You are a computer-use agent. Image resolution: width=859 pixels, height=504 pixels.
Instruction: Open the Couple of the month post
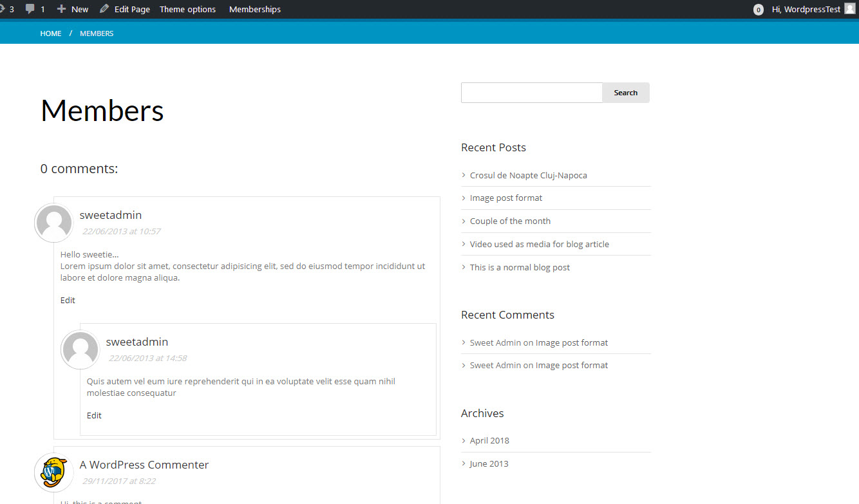pos(510,221)
